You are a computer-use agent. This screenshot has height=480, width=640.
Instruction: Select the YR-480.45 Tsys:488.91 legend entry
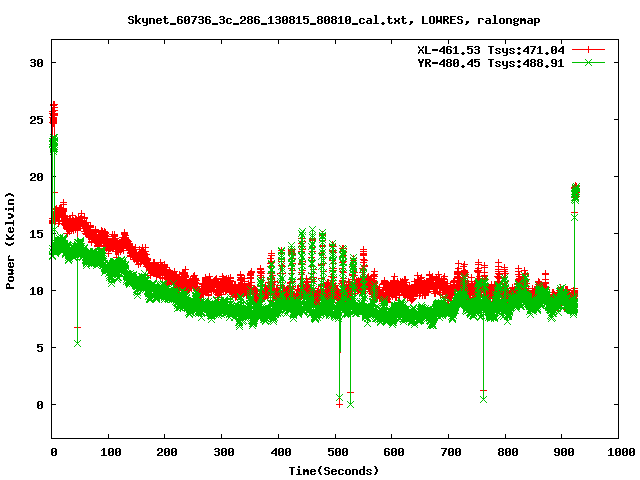[491, 63]
